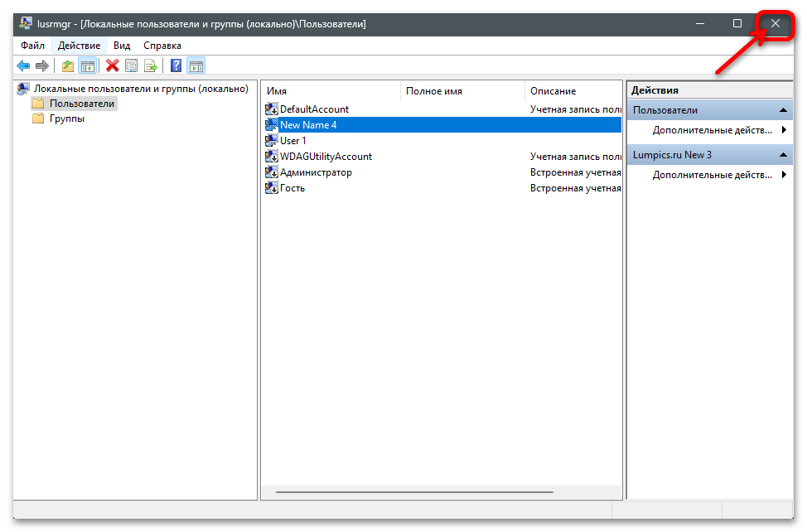
Task: Select Локальные пользователи и группы root node
Action: [x=141, y=89]
